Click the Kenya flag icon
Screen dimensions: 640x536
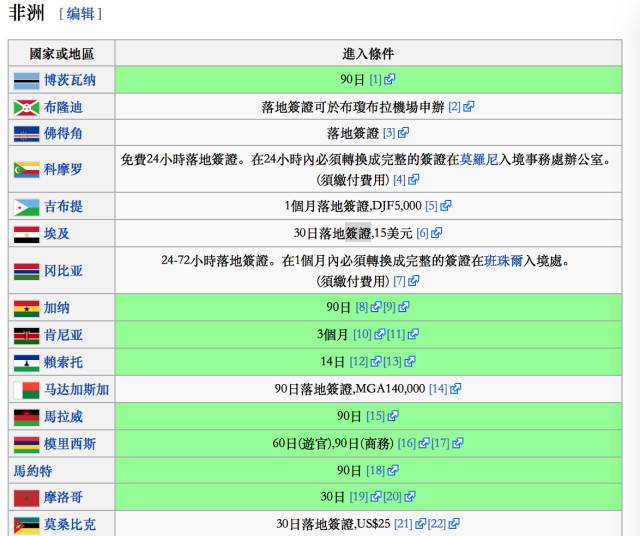(26, 335)
